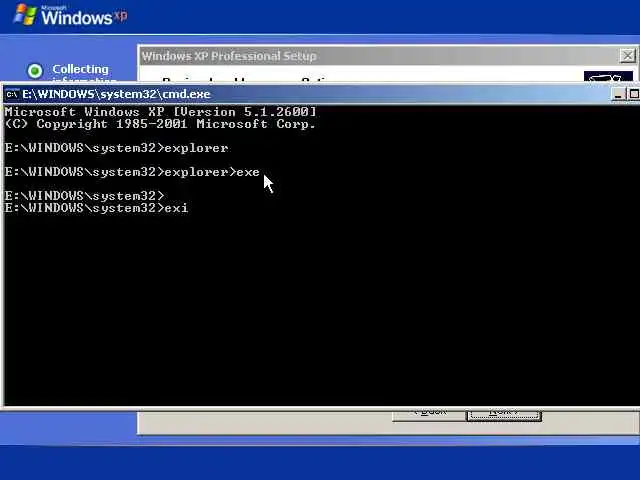Image resolution: width=640 pixels, height=480 pixels.
Task: Click the empty prompt line E:\WINDOWS\system32>
Action: (x=84, y=196)
